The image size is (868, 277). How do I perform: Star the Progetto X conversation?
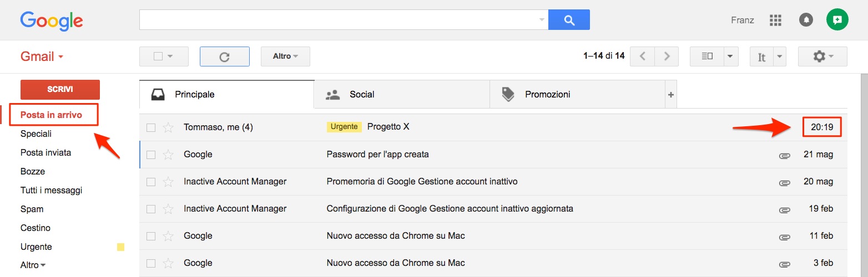168,127
